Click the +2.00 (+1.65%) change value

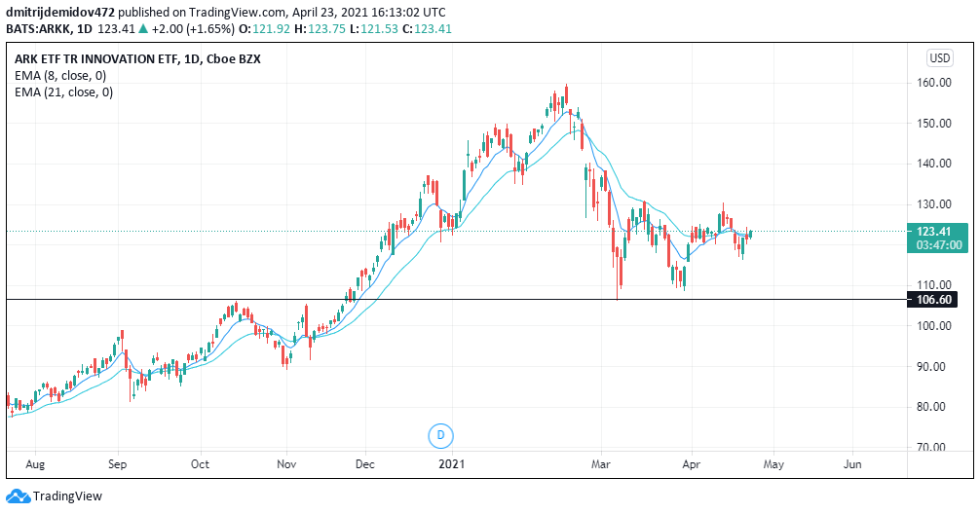pyautogui.click(x=193, y=29)
